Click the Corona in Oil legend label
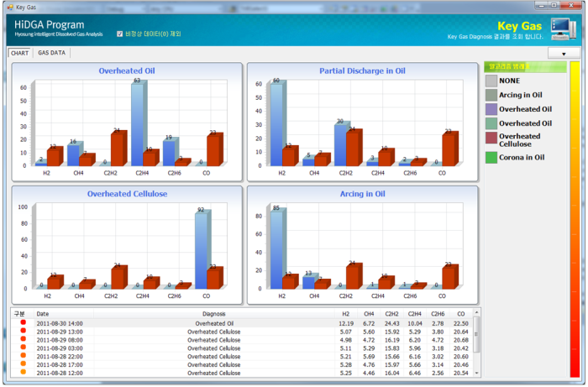Viewport: 588px width, 387px height. [x=522, y=158]
